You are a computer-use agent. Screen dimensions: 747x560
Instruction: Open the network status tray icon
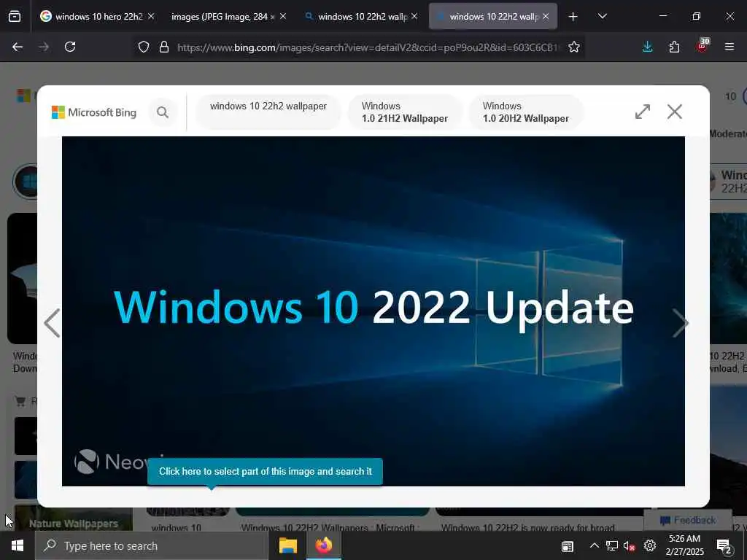pyautogui.click(x=612, y=545)
